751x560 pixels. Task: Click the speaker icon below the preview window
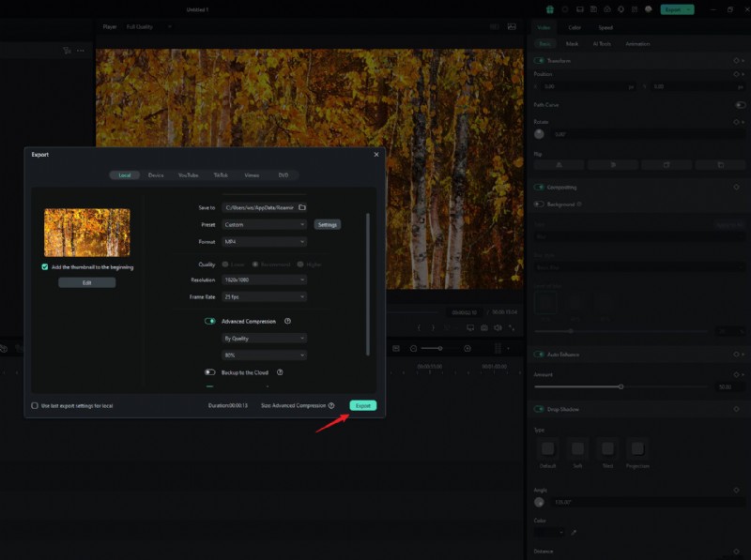(x=498, y=326)
